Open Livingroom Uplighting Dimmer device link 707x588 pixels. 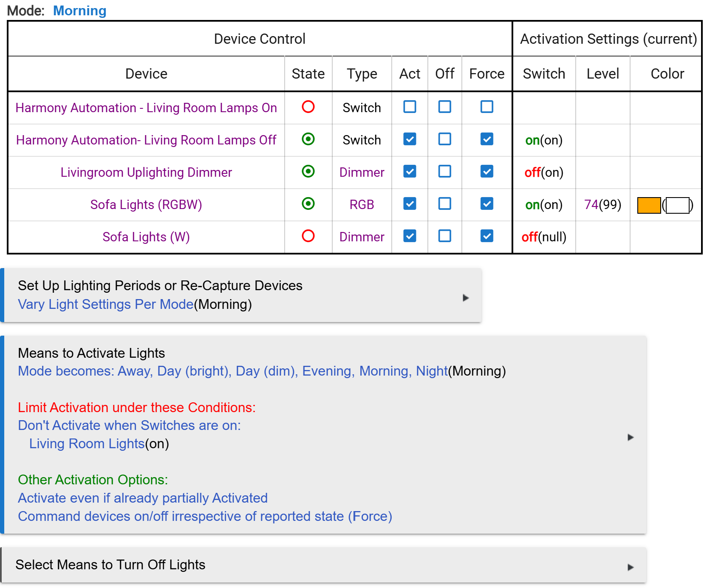146,172
